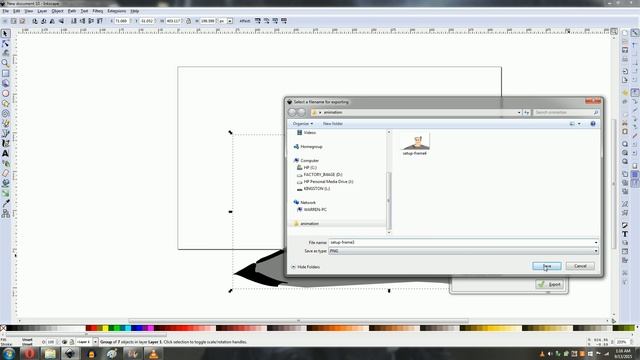This screenshot has width=640, height=360.
Task: Select the Selector arrow tool
Action: 5,33
